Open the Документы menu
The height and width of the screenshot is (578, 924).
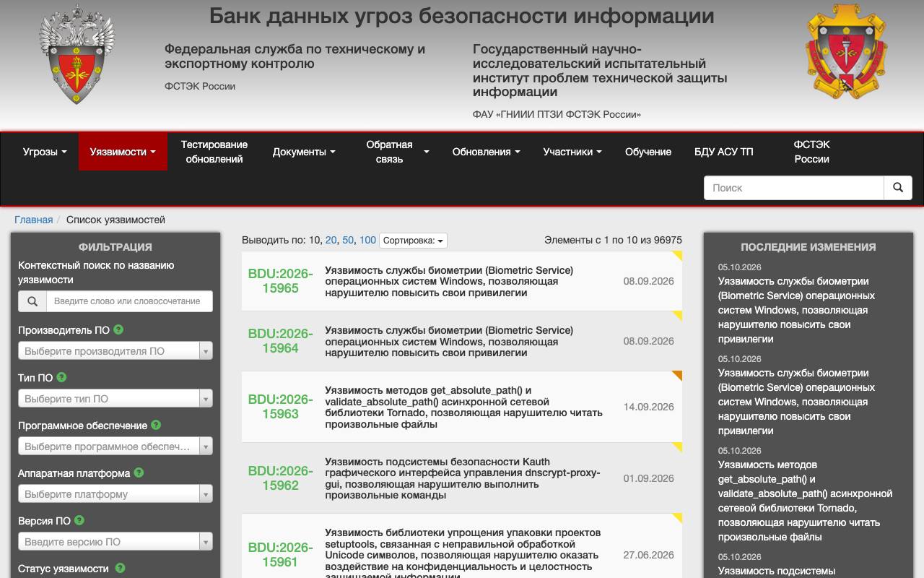point(304,152)
